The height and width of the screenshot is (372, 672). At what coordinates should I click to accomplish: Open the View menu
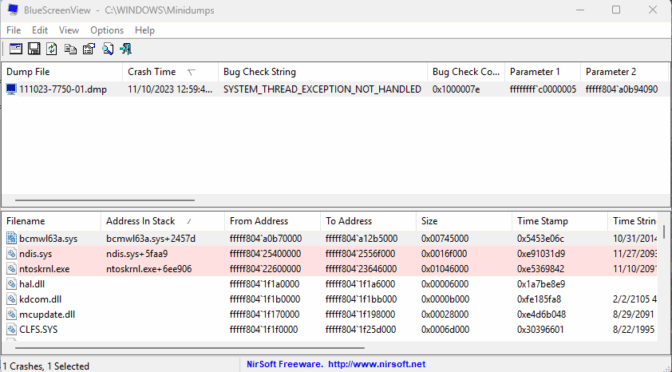69,30
